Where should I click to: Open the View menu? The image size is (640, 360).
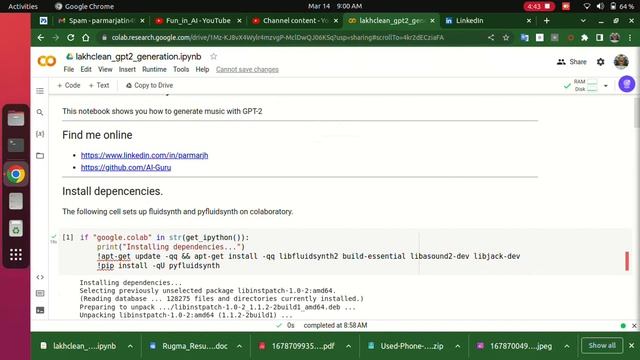pos(105,69)
